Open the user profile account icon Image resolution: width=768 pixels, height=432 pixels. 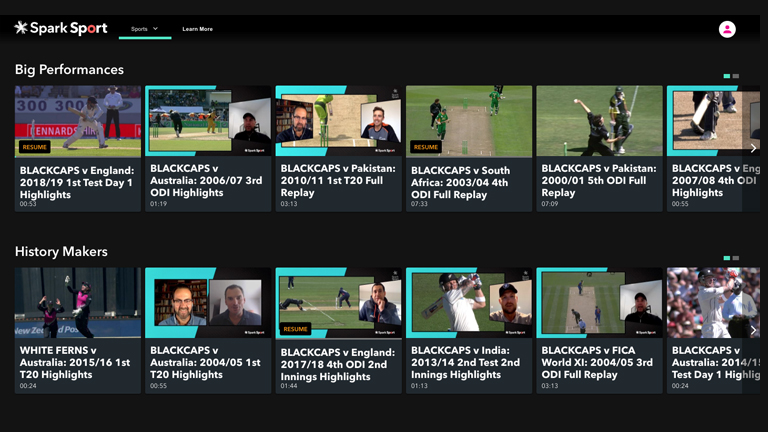click(727, 29)
